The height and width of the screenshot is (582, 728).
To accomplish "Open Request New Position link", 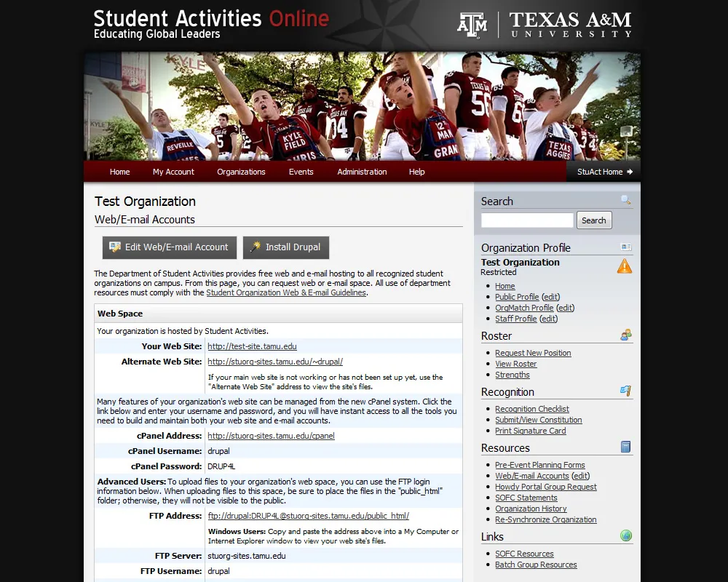I will point(533,353).
